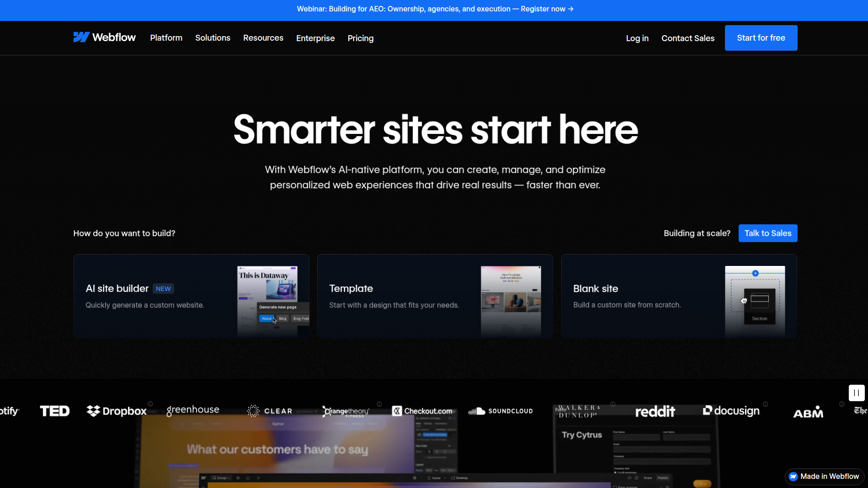Open the Pricing page from the navbar
868x488 pixels.
[x=360, y=38]
